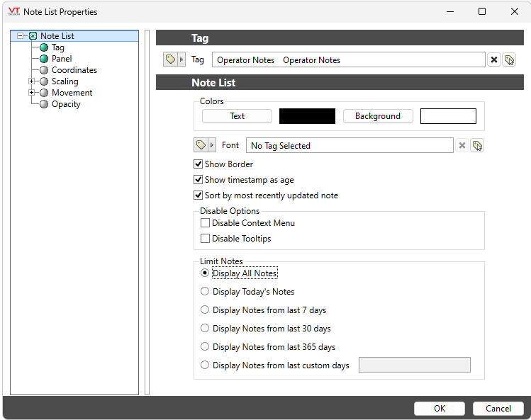Uncheck the Show Border checkbox

pyautogui.click(x=199, y=164)
